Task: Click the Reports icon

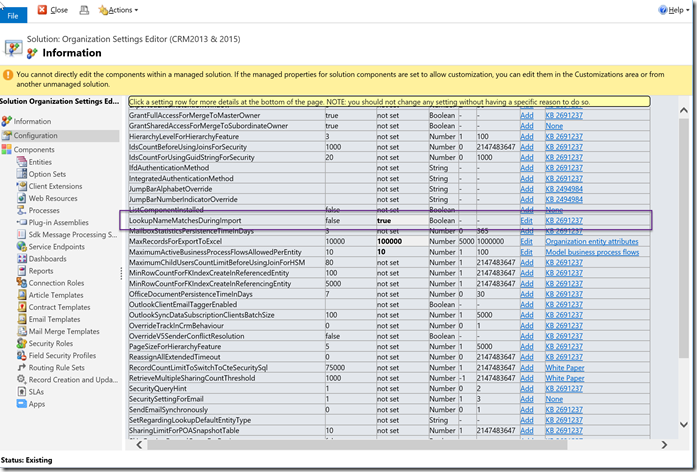Action: (x=21, y=270)
